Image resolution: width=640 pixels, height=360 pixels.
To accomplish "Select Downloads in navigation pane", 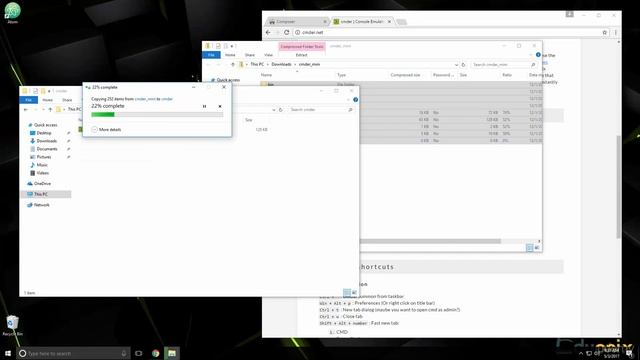I will (x=46, y=141).
